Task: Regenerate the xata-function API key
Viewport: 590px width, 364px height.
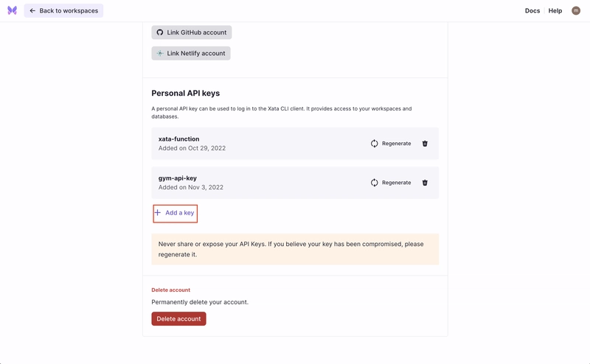Action: 391,144
